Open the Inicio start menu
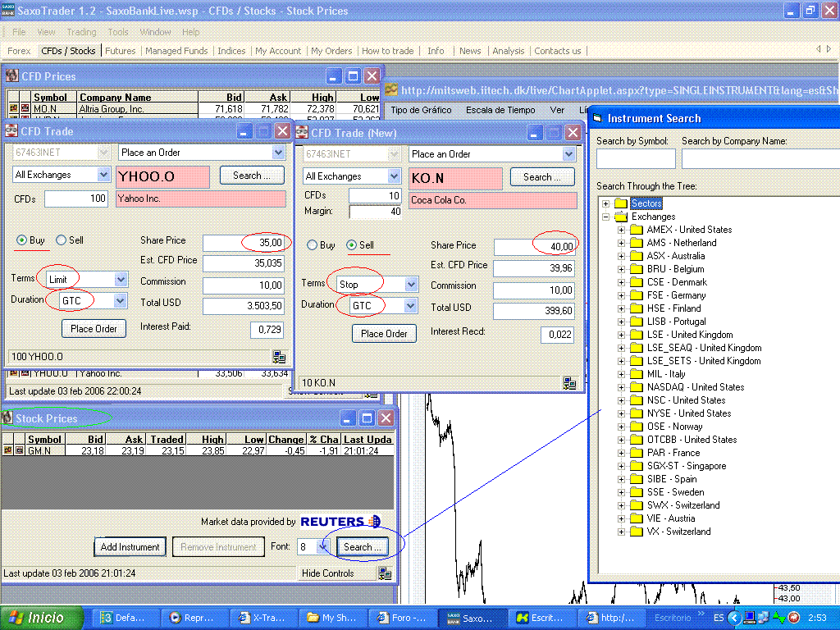 click(42, 618)
